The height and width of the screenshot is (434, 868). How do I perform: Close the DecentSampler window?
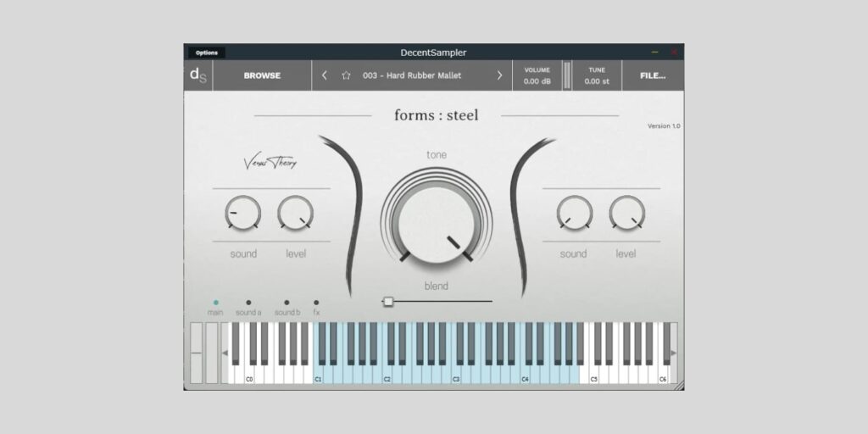click(674, 52)
